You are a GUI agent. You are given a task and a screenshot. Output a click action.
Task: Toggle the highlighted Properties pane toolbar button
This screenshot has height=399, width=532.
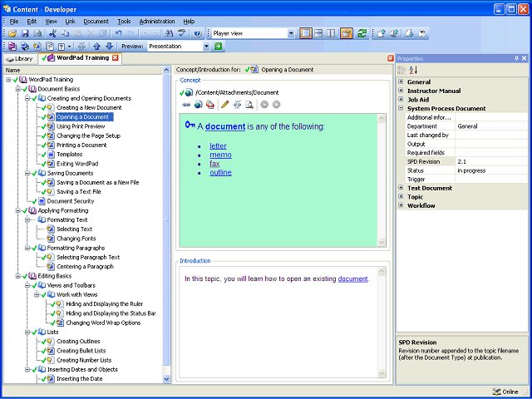point(347,33)
